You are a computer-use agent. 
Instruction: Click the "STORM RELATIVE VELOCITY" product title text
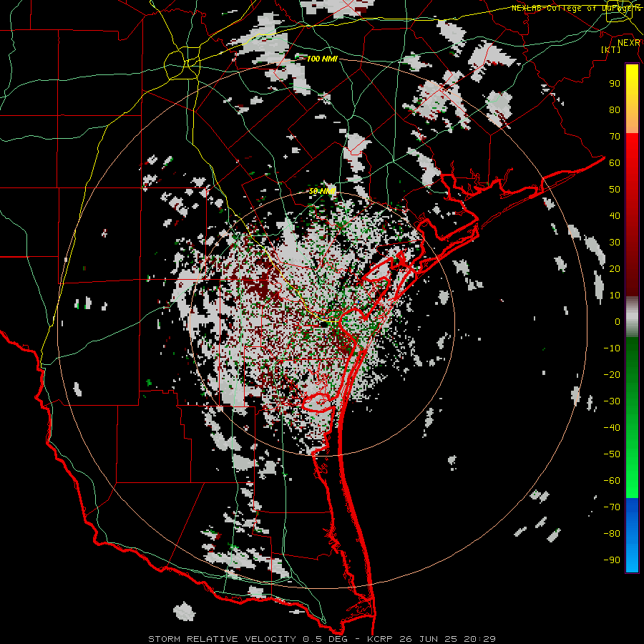tap(222, 639)
